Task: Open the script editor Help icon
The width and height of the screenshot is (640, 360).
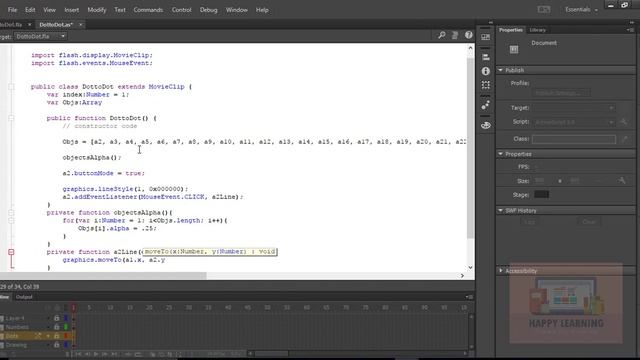Action: [x=469, y=36]
